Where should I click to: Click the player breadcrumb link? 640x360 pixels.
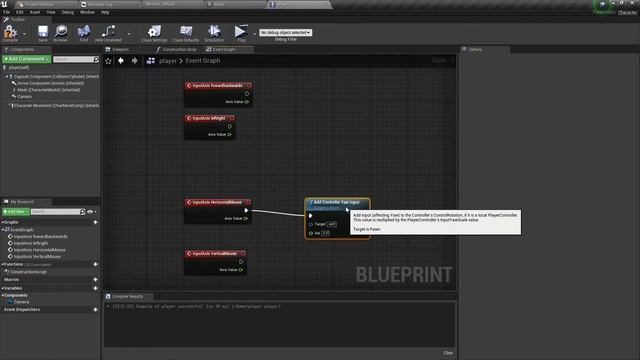click(168, 60)
